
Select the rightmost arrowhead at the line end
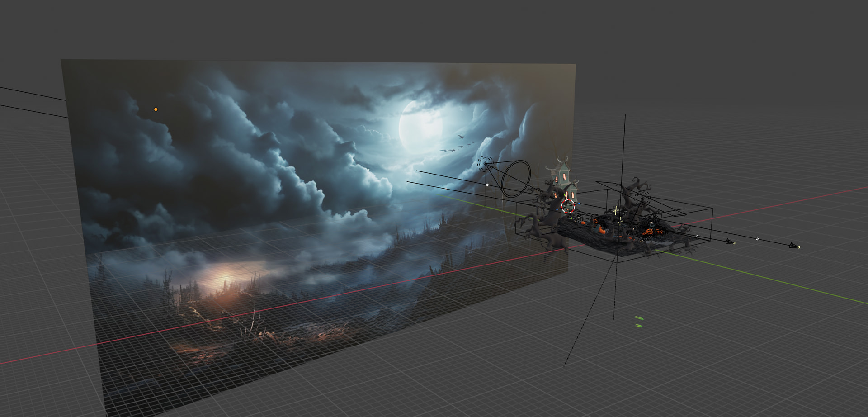point(794,246)
